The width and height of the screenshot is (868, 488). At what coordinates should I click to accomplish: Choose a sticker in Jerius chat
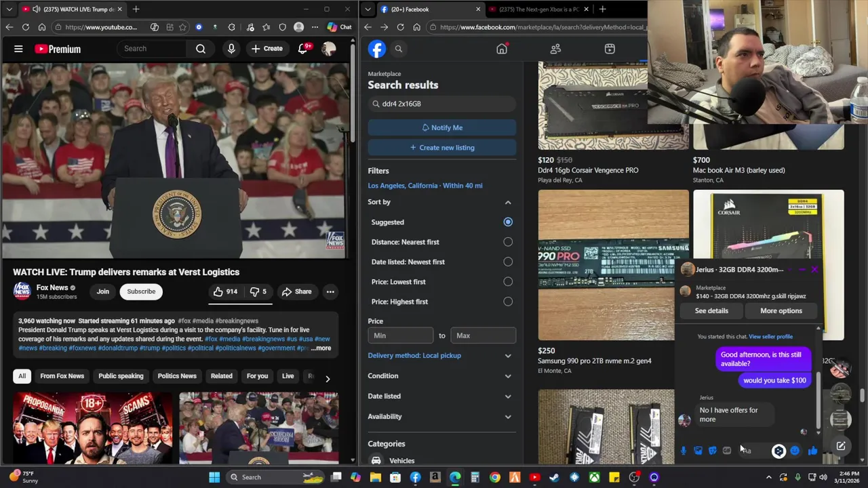pyautogui.click(x=712, y=451)
